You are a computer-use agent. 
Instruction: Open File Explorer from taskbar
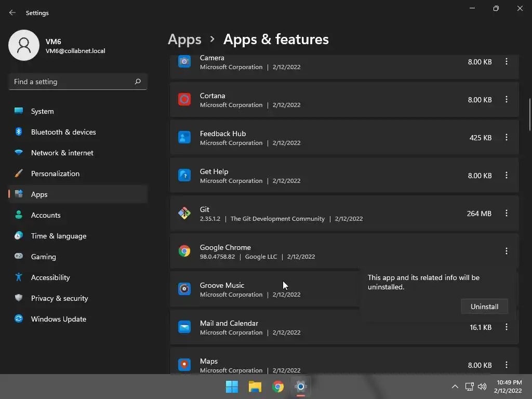255,387
